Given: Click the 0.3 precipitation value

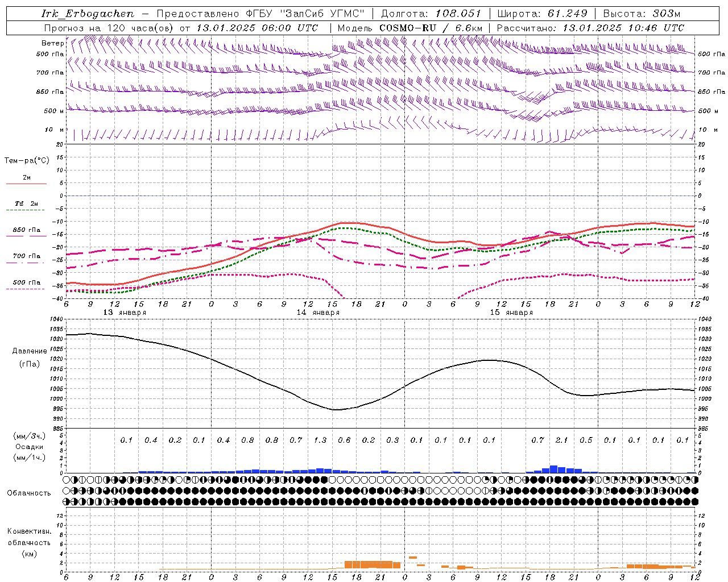Looking at the screenshot, I should coord(392,440).
